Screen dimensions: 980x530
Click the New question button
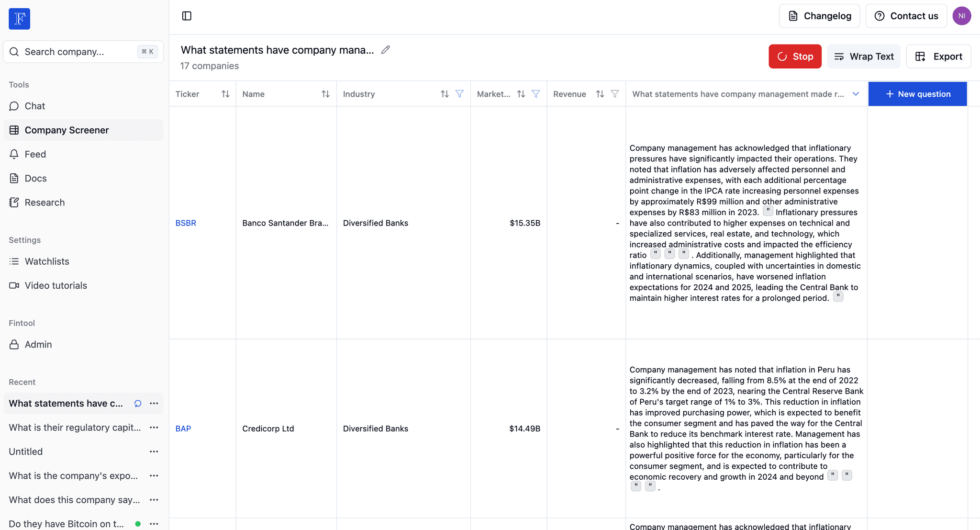coord(918,94)
